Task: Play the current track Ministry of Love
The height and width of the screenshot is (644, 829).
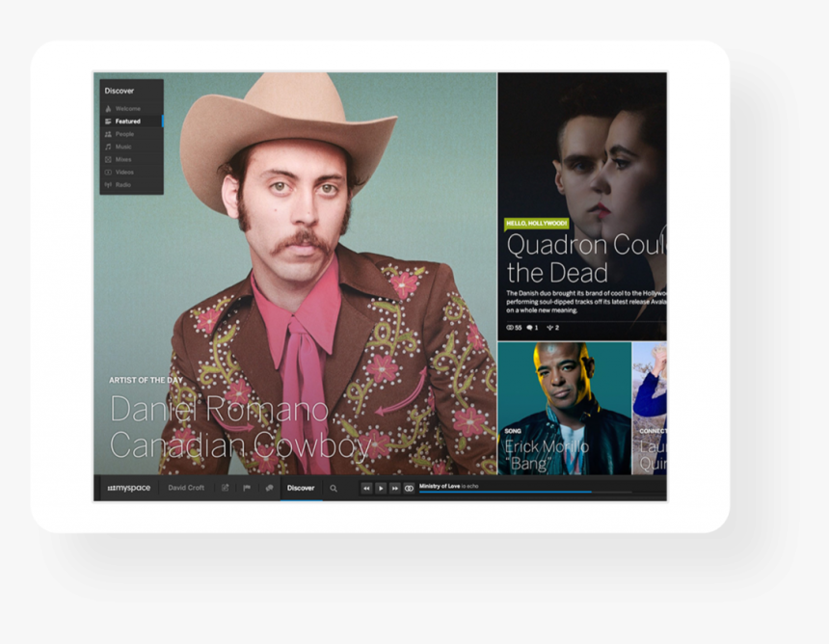Action: click(381, 489)
